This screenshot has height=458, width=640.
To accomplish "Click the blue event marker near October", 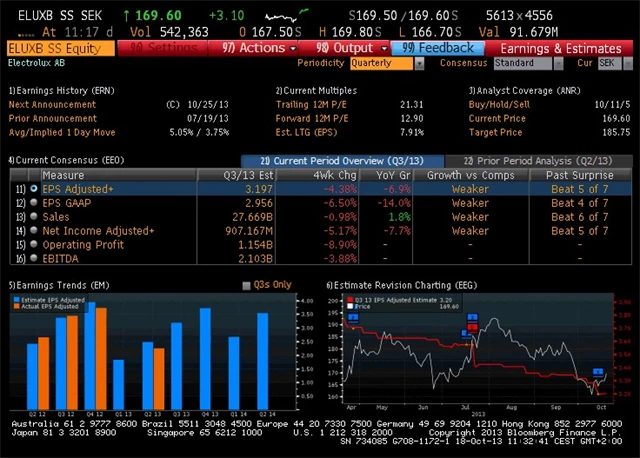I will [598, 372].
